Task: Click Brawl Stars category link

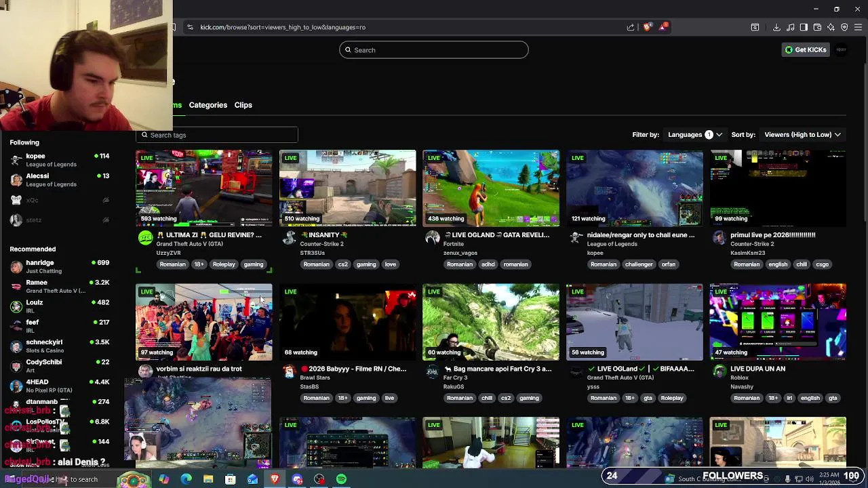Action: (x=315, y=378)
